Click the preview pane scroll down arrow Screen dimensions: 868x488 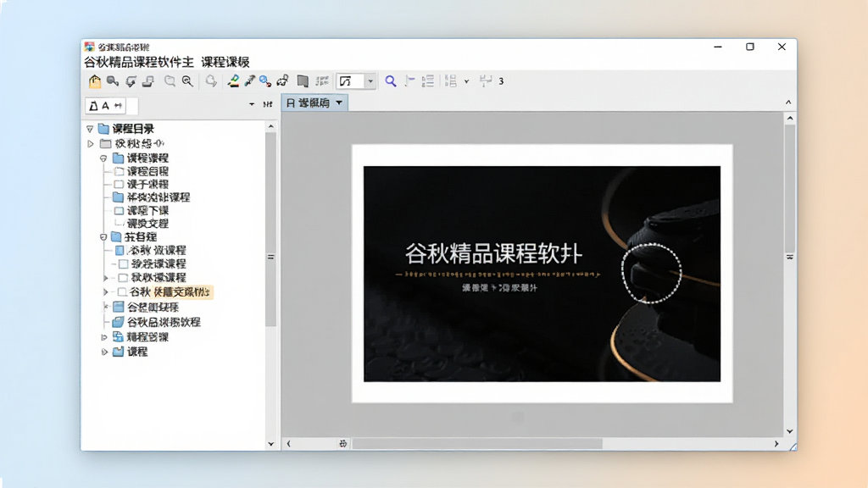point(790,431)
